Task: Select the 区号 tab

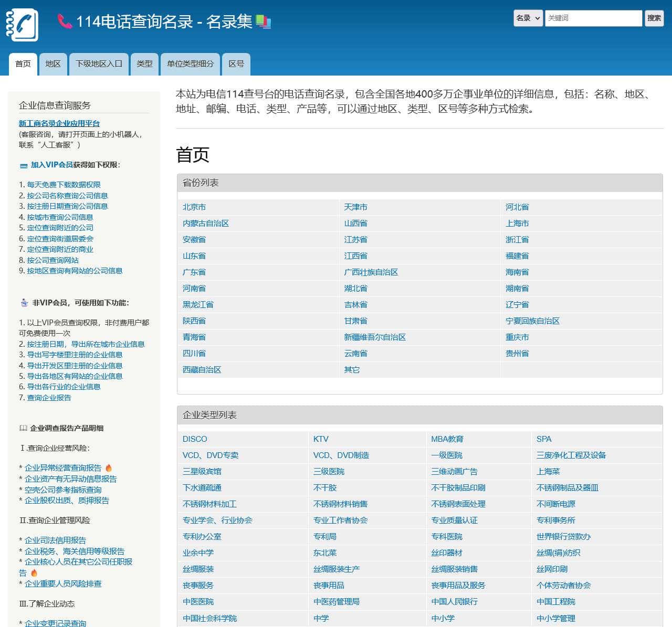Action: coord(236,64)
